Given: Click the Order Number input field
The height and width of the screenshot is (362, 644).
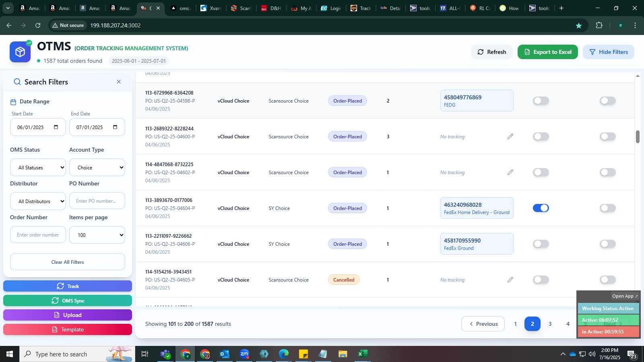Looking at the screenshot, I should click(38, 234).
